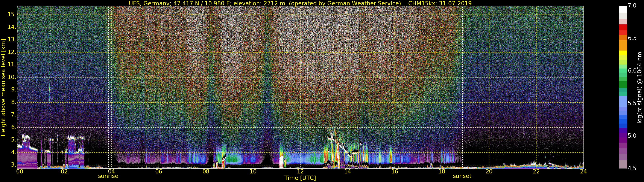
Task: Click the CHM15kx date text in title
Action: click(440, 3)
